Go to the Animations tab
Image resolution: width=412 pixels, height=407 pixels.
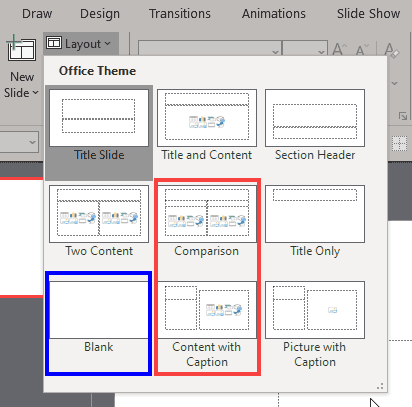(274, 14)
